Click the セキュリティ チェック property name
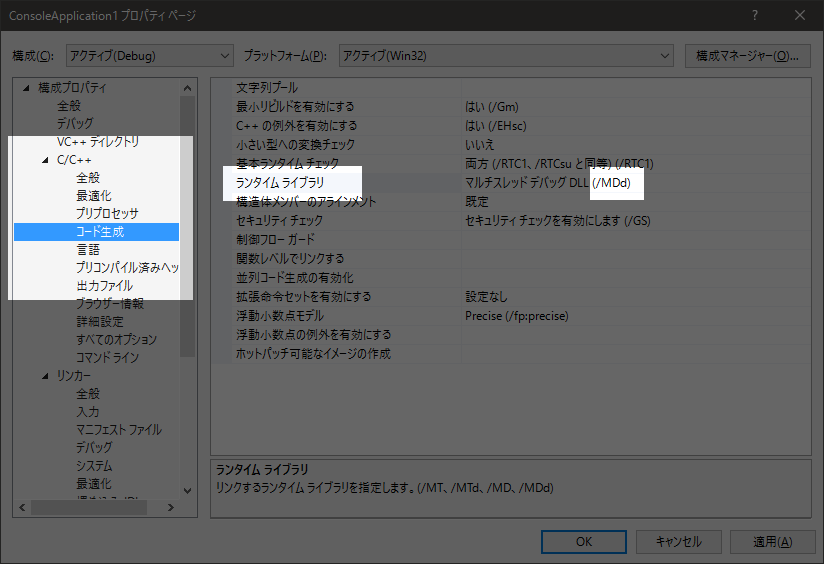 279,221
